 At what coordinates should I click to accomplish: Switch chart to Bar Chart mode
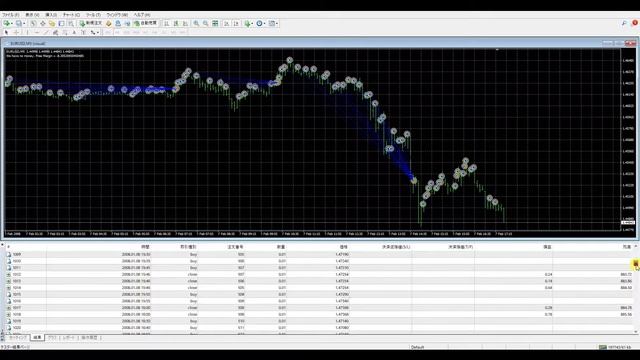click(x=166, y=23)
